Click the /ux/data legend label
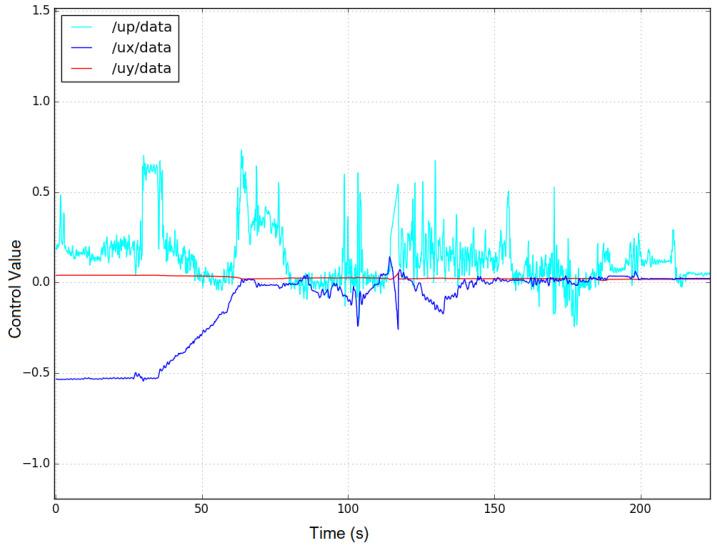 click(x=141, y=48)
